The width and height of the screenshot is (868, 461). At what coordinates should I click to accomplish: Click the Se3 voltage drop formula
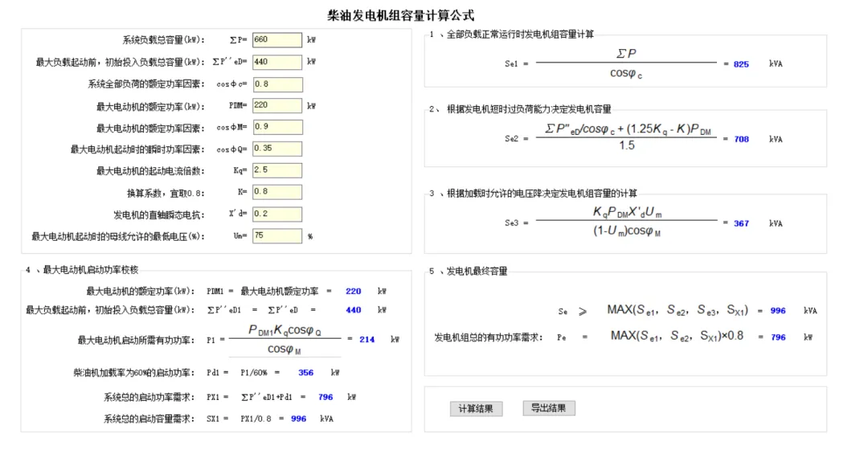[x=627, y=222]
